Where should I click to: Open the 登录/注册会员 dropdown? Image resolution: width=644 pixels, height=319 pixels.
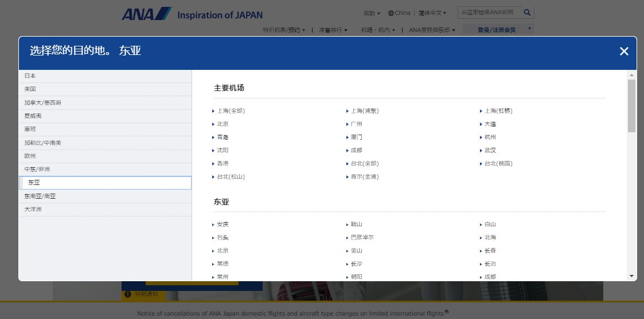(498, 30)
